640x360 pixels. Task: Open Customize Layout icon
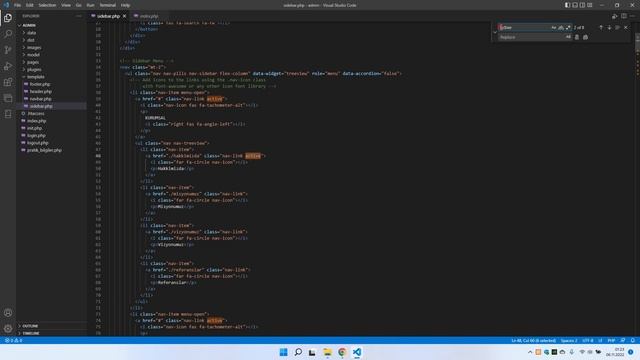(590, 5)
